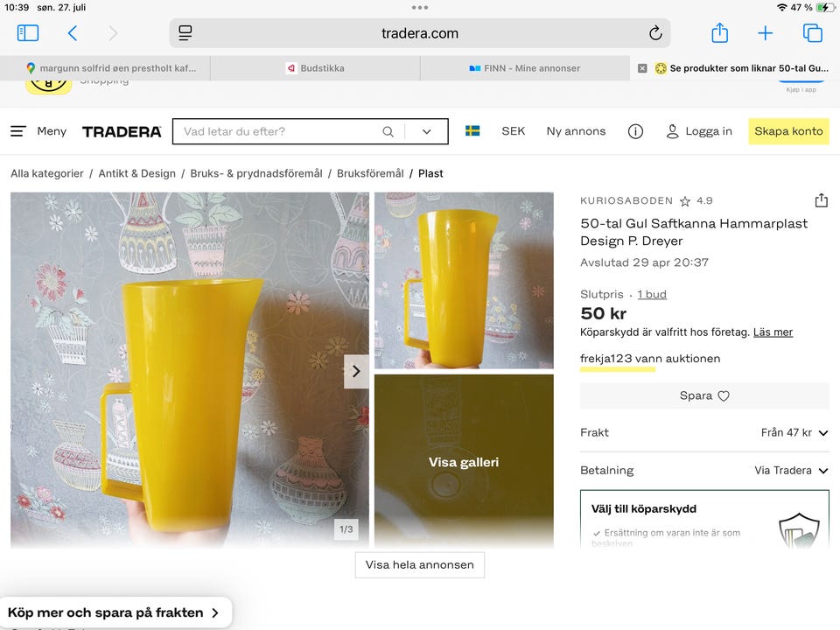
Task: Type in the Vad letar du efter field
Action: 276,131
